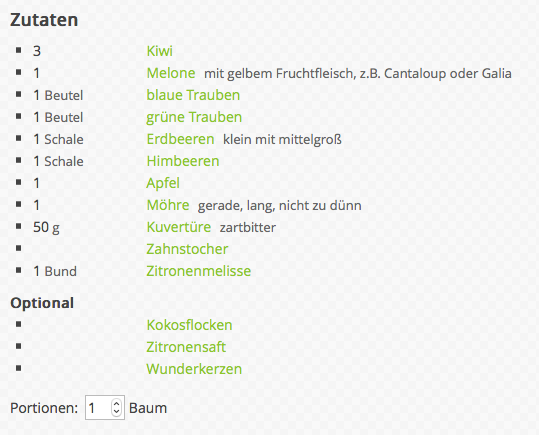Click the Zutaten heading
This screenshot has height=435, width=539.
coord(44,20)
